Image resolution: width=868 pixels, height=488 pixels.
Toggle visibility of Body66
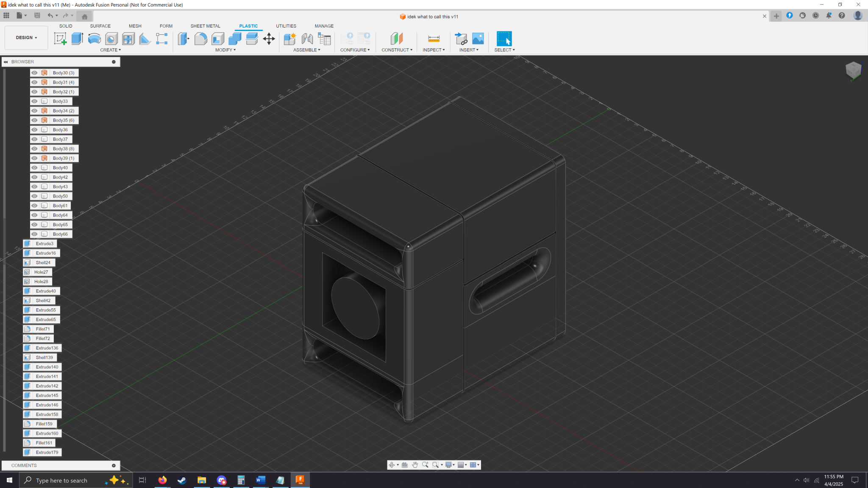pyautogui.click(x=35, y=234)
